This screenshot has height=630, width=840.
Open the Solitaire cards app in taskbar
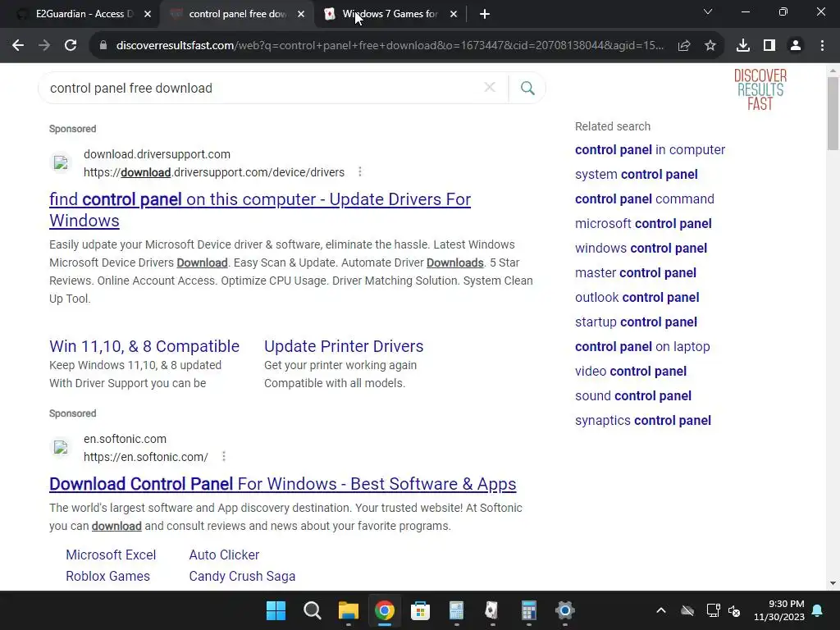pyautogui.click(x=492, y=610)
